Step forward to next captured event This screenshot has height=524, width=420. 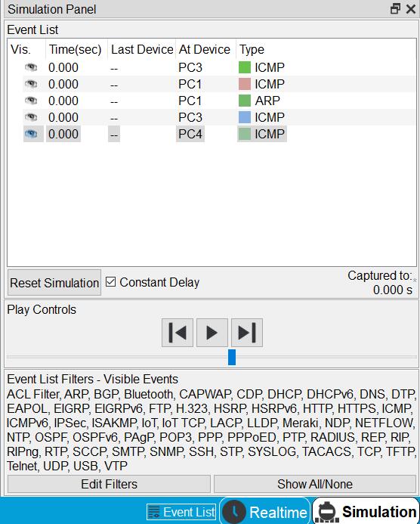(x=247, y=333)
